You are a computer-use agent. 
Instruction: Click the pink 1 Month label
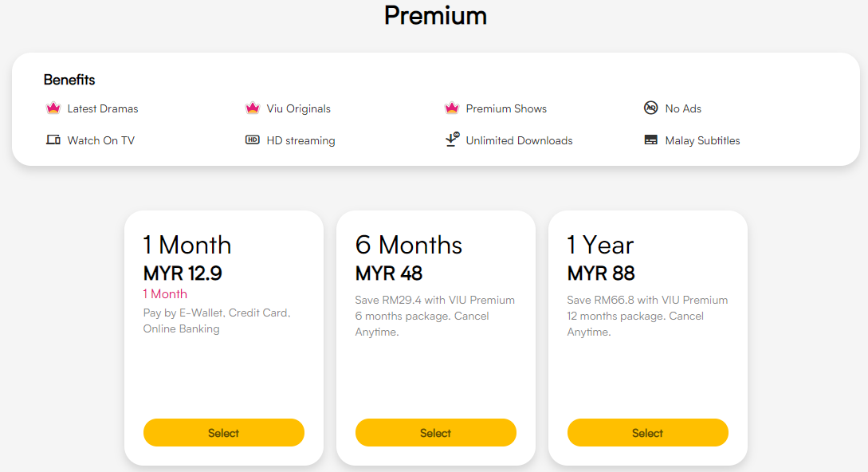[165, 294]
